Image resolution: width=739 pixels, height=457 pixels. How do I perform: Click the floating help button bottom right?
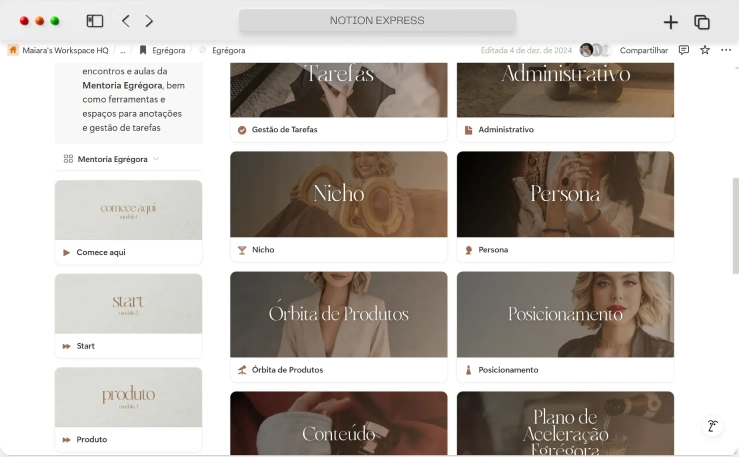tap(713, 425)
